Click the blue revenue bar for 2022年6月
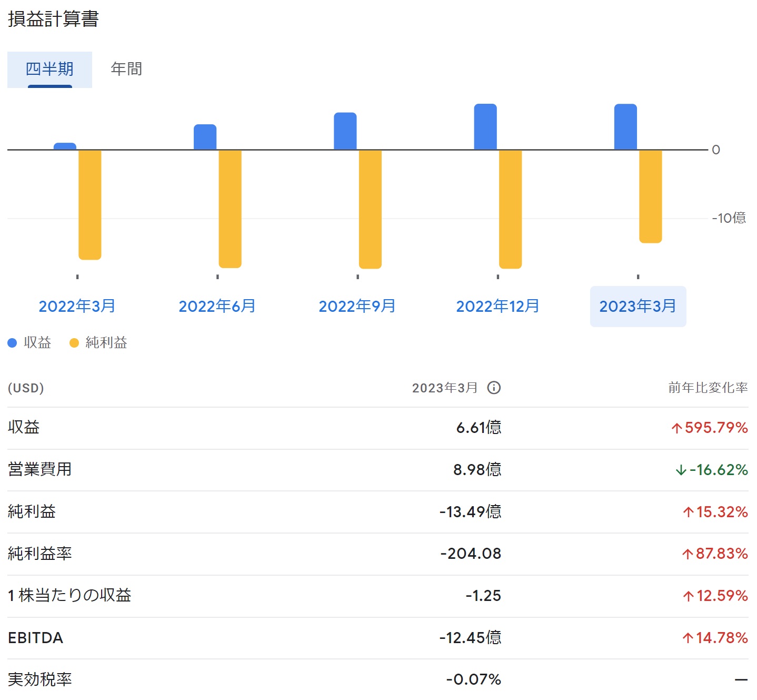Viewport: 757px width, 700px height. coord(205,137)
